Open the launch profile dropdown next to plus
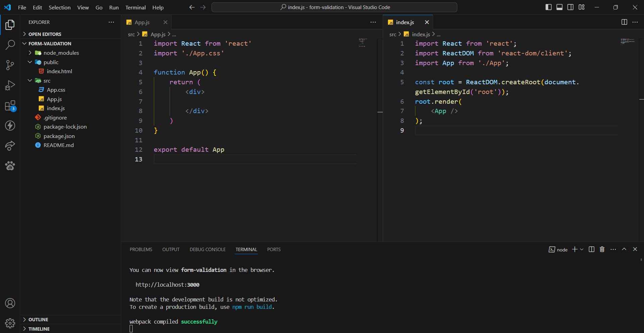The image size is (644, 333). [582, 249]
